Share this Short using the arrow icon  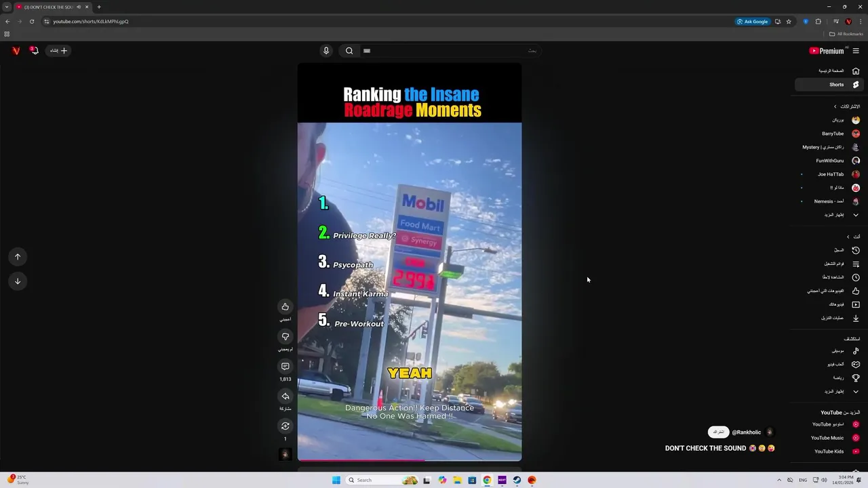pos(285,396)
